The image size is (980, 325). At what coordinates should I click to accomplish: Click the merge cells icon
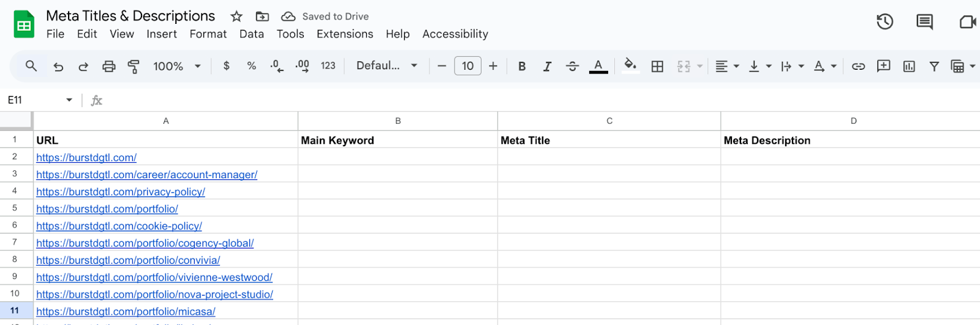point(684,66)
